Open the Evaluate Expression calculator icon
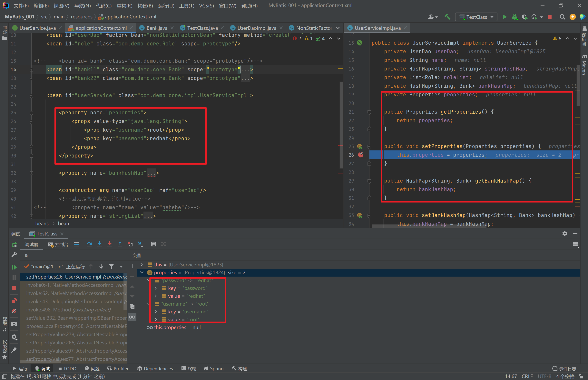Image resolution: width=588 pixels, height=380 pixels. point(153,244)
